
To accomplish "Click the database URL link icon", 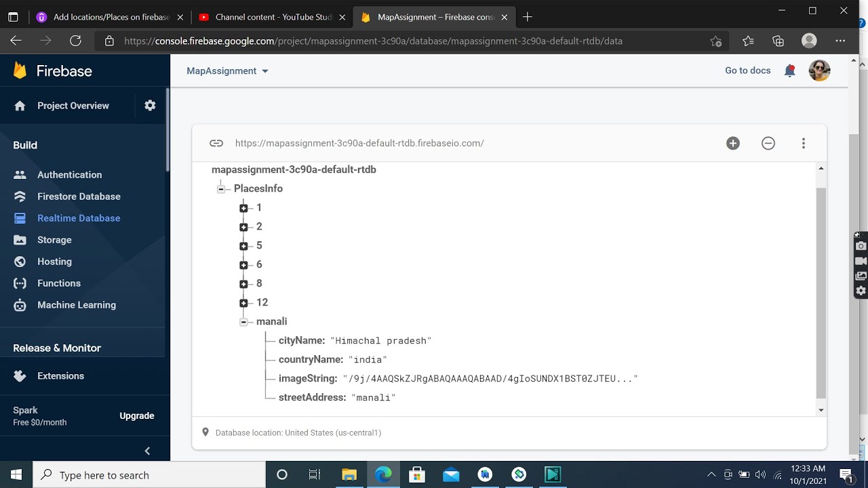I will pyautogui.click(x=216, y=143).
